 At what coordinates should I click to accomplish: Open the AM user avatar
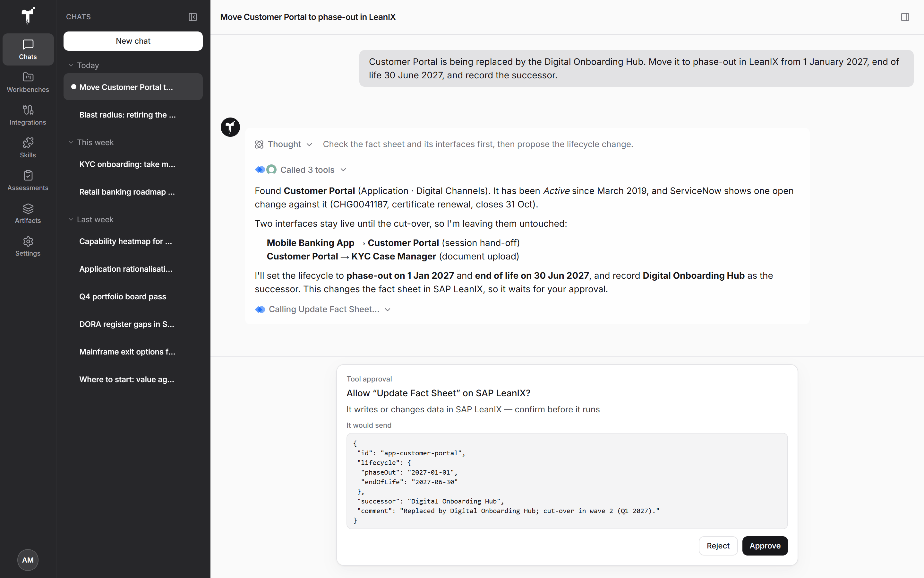28,560
